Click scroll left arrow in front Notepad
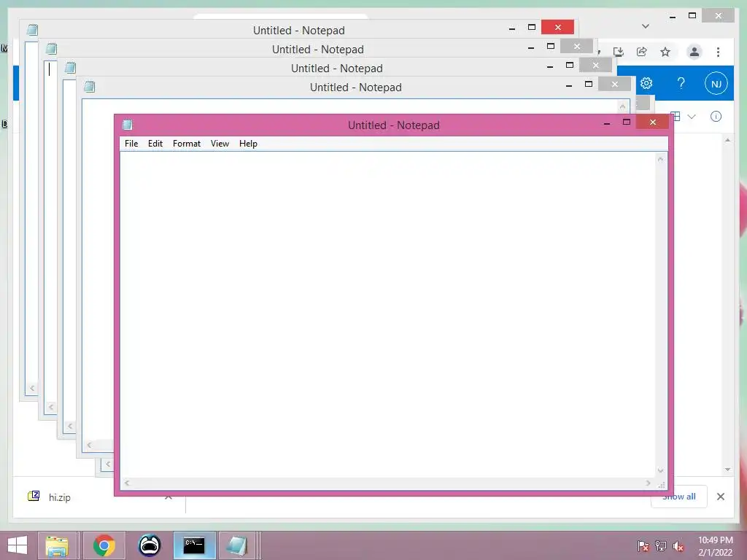The height and width of the screenshot is (560, 747). tap(127, 483)
